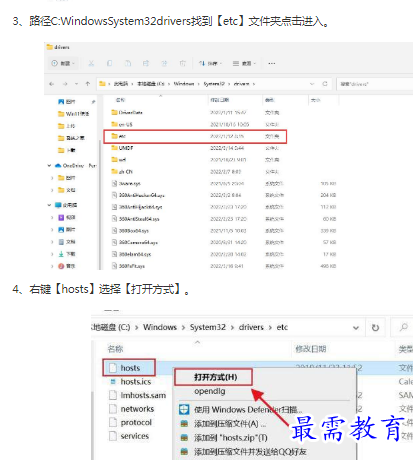Select the This PC monitor icon
Image resolution: width=413 pixels, height=460 pixels.
pos(58,205)
